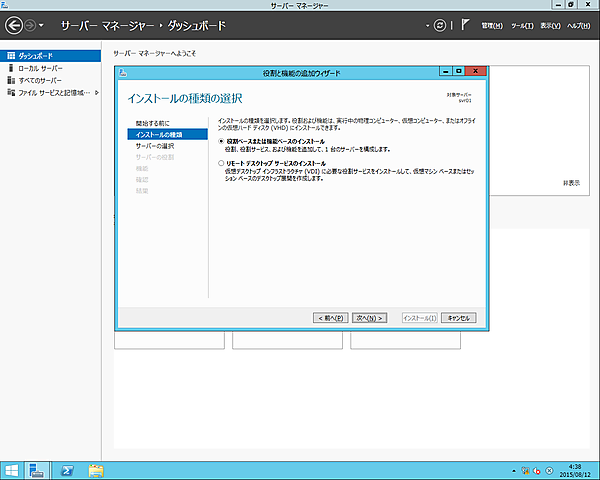The width and height of the screenshot is (600, 480).
Task: Click the 非表示 link in the welcome tile
Action: pos(571,183)
